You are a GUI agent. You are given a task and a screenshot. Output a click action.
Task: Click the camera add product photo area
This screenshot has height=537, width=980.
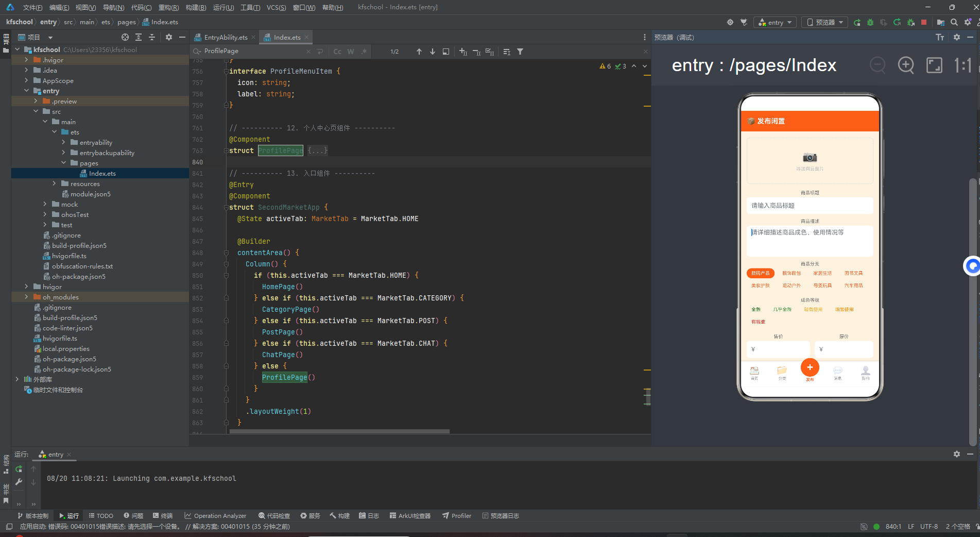coord(810,160)
